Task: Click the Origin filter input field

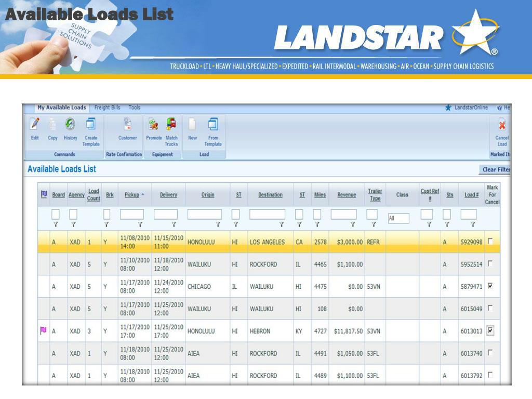Action: tap(204, 214)
